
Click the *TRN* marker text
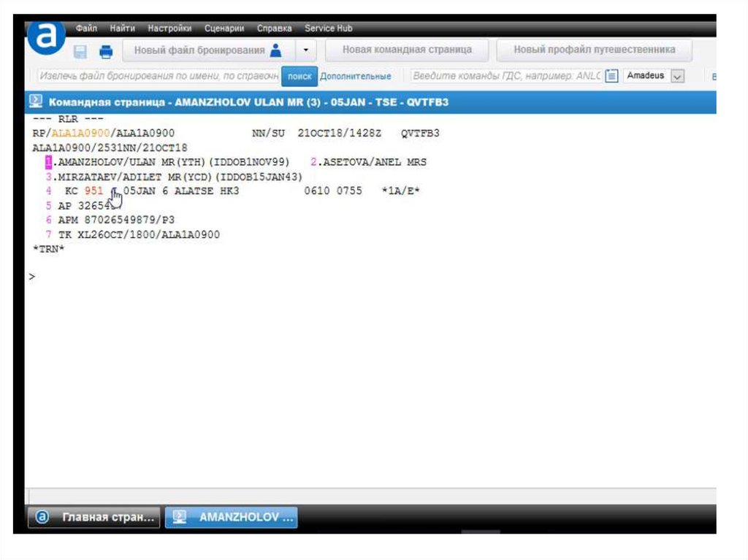click(x=48, y=249)
